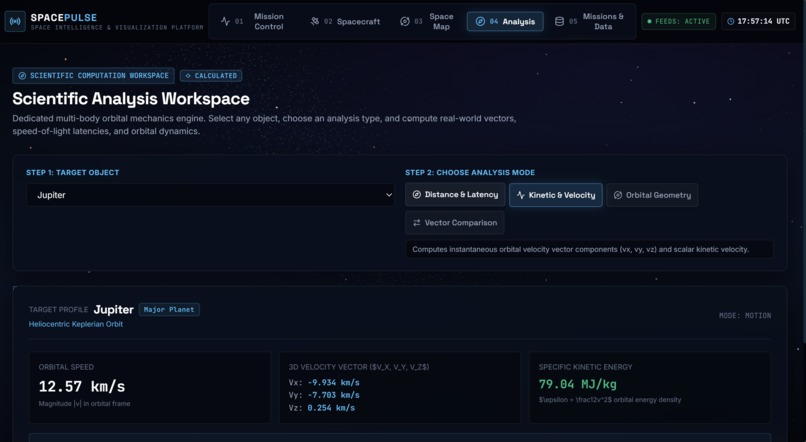
Task: Click the MODE: MOTION label
Action: 745,316
